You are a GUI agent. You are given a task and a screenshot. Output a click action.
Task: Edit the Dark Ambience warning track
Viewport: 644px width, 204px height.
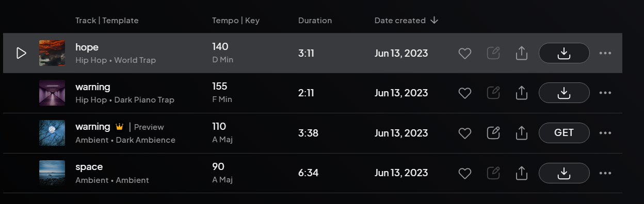click(x=493, y=133)
